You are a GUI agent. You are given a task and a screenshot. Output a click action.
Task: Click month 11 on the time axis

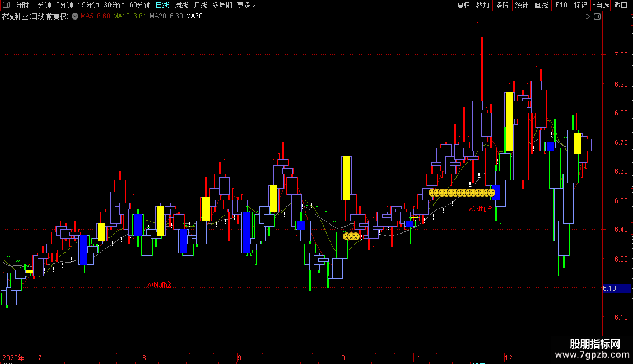pos(417,357)
